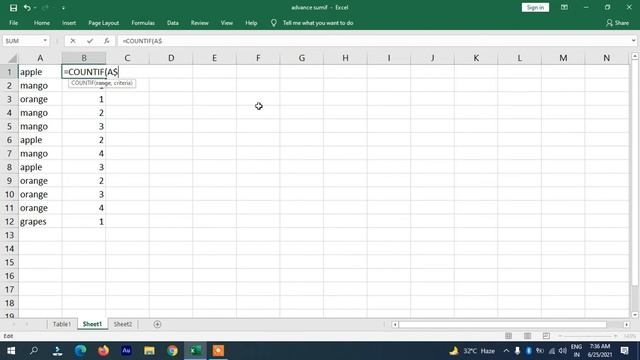This screenshot has height=360, width=640.
Task: Switch to the Sheet2 sheet tab
Action: coord(122,324)
